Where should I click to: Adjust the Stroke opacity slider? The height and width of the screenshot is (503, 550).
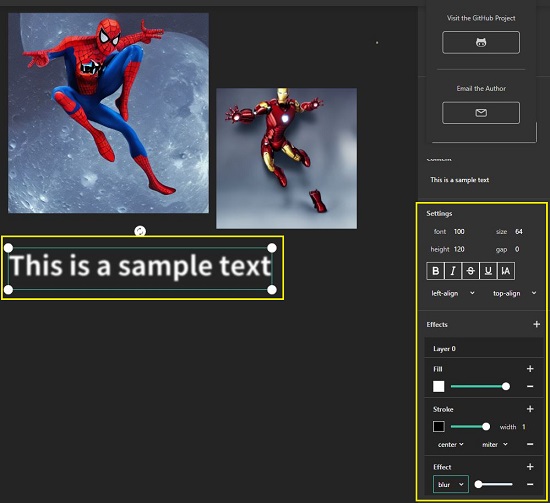coord(470,427)
